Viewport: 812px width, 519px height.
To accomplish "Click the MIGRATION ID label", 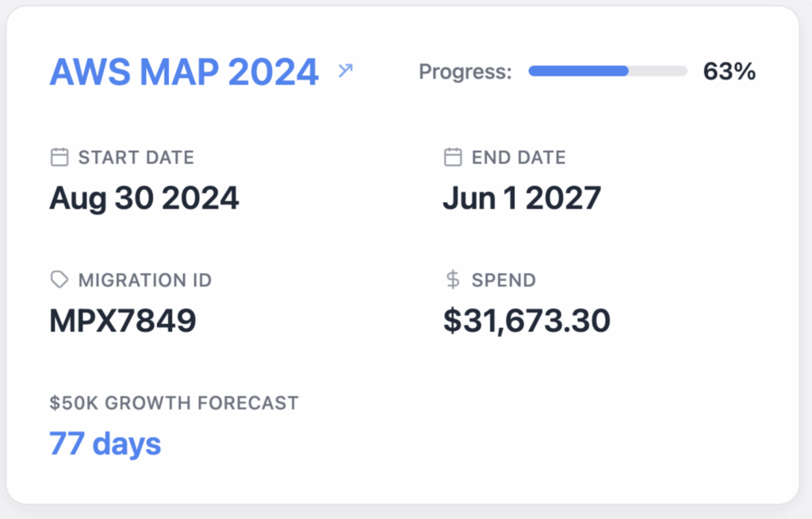I will (145, 280).
